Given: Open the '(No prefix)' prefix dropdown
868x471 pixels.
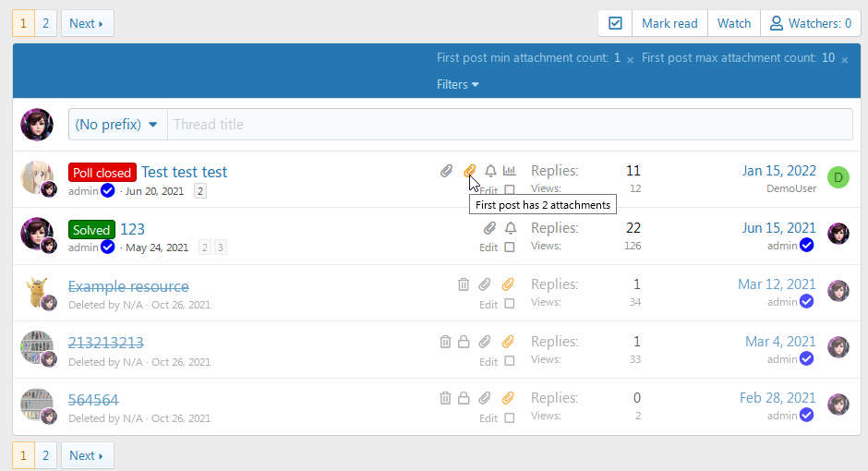Looking at the screenshot, I should [x=117, y=125].
